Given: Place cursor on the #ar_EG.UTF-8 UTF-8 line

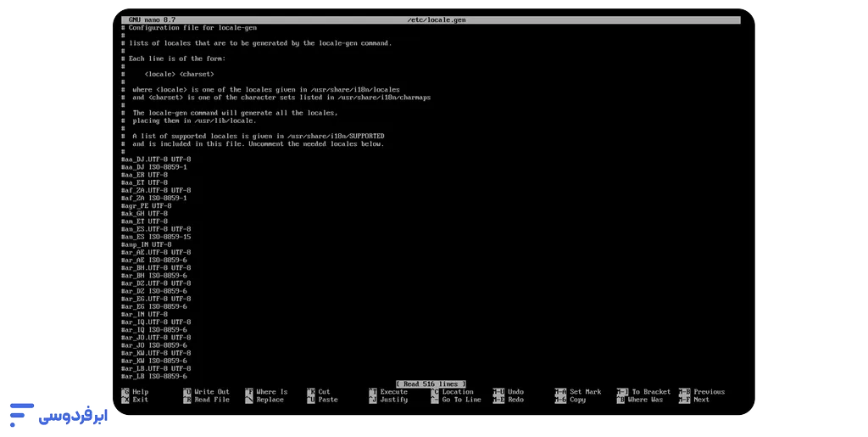Looking at the screenshot, I should [x=156, y=299].
